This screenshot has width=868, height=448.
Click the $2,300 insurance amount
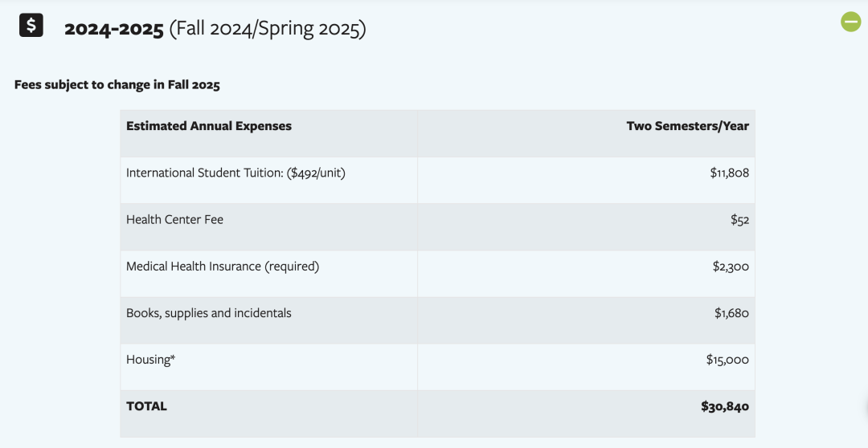pos(731,267)
